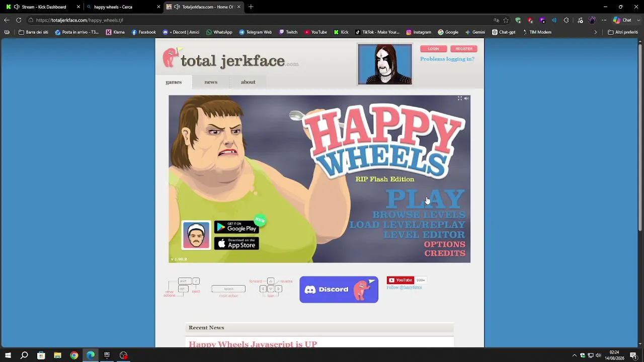Go back using the browser back arrow
The width and height of the screenshot is (644, 362).
pos(7,20)
